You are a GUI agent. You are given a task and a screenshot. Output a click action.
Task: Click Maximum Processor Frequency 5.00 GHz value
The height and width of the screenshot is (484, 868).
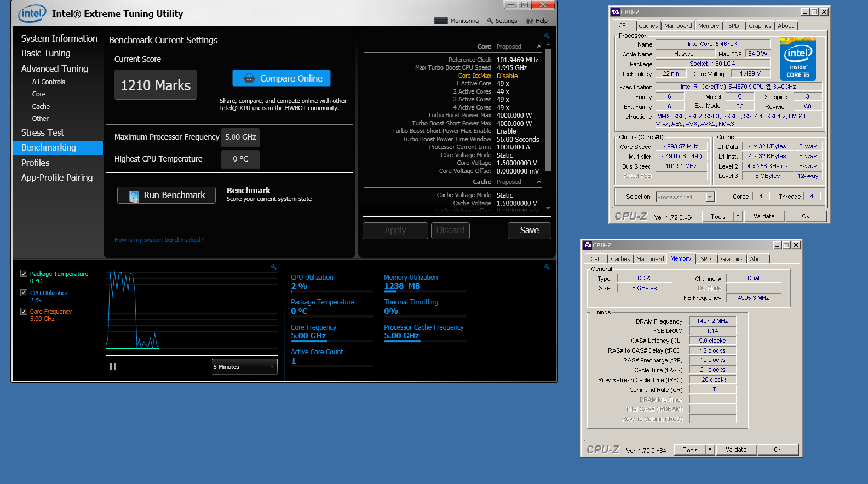coord(240,137)
